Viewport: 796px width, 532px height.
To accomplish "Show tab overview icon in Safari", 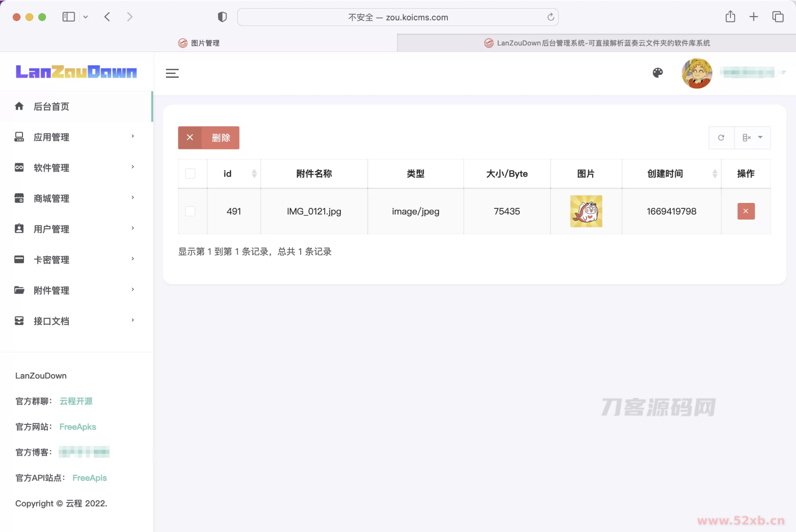I will click(777, 17).
